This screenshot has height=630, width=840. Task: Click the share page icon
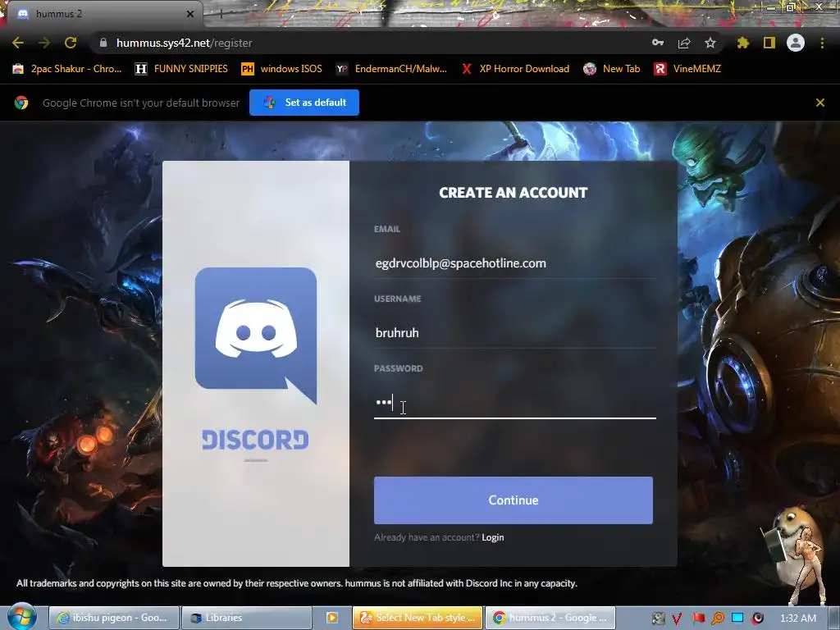684,43
